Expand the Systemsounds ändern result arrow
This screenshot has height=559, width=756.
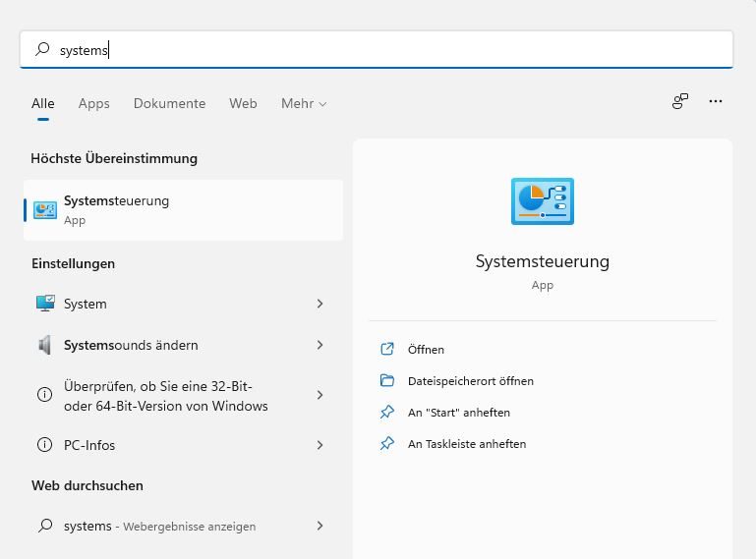tap(320, 345)
